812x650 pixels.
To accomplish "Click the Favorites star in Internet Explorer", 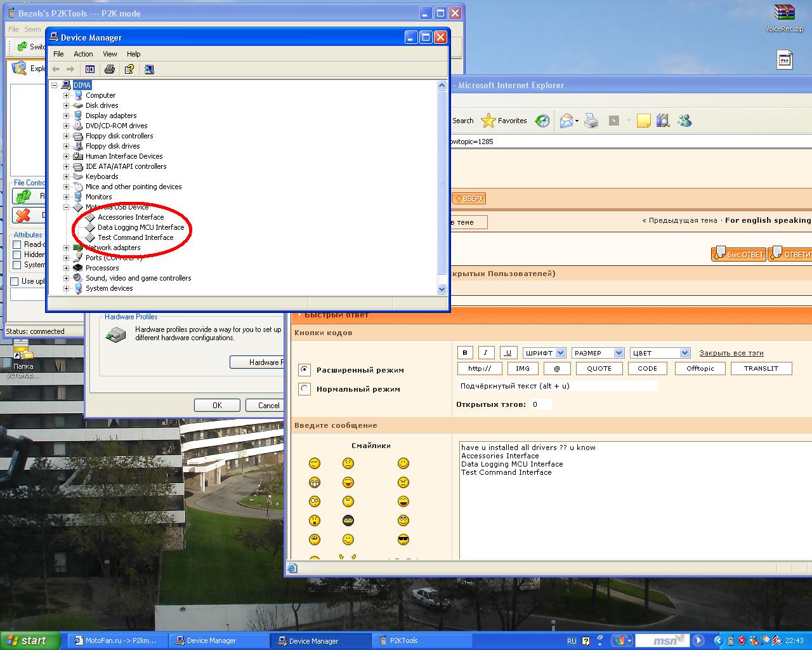I will coord(488,121).
